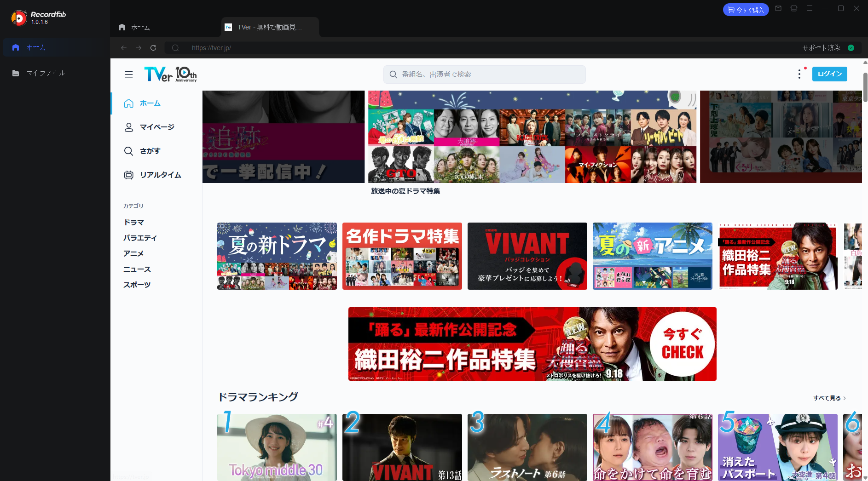Click the TVer 10th Anniversary logo
Screen dimensions: 868x481
tap(170, 74)
